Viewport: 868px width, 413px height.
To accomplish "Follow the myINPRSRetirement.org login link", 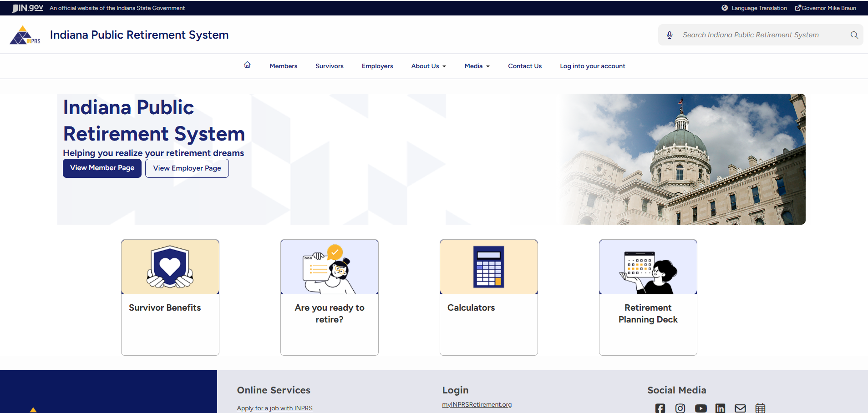I will tap(477, 404).
